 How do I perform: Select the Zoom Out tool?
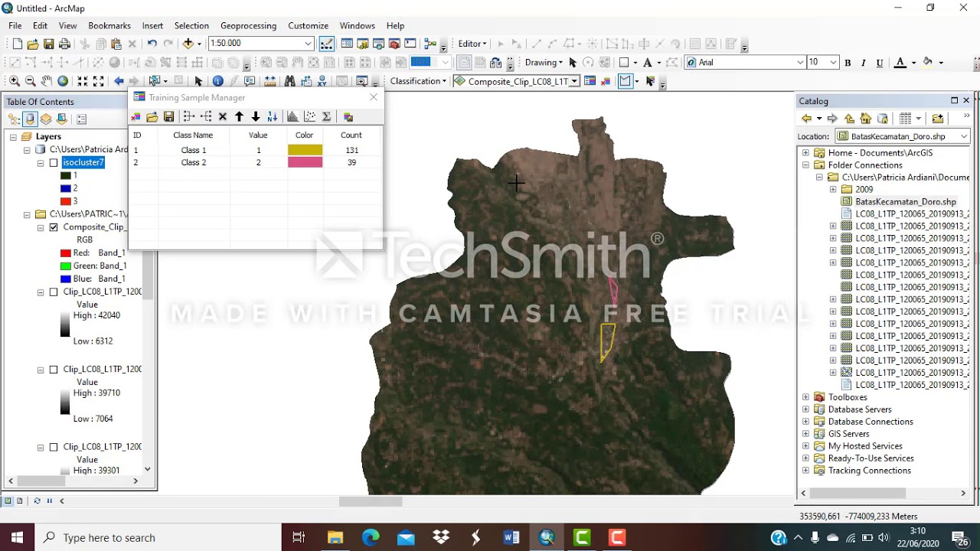pos(31,81)
